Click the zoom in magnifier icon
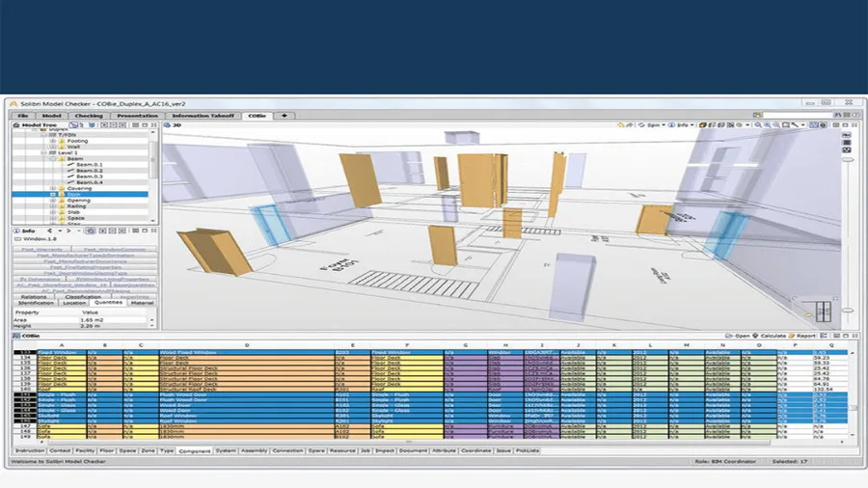The height and width of the screenshot is (488, 868). pyautogui.click(x=768, y=125)
